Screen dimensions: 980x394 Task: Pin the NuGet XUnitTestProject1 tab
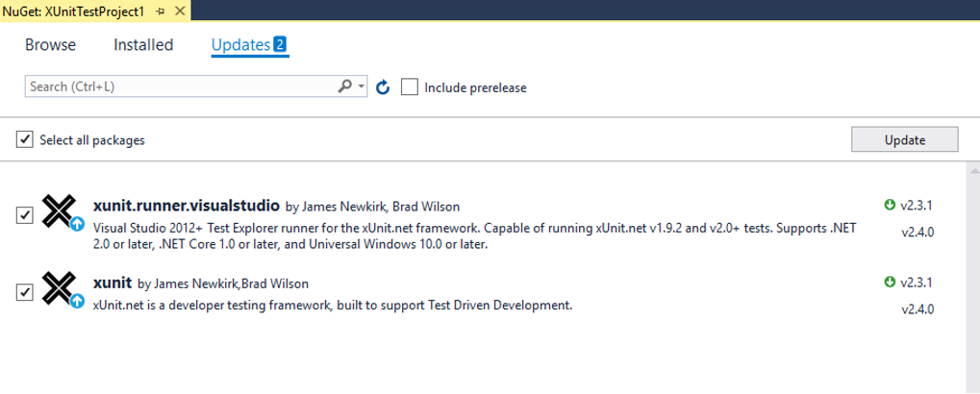tap(160, 9)
